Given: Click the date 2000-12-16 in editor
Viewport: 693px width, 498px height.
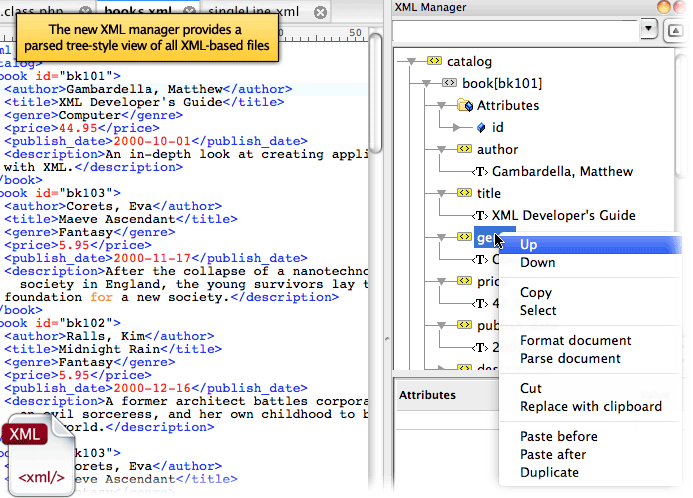Looking at the screenshot, I should pyautogui.click(x=152, y=388).
